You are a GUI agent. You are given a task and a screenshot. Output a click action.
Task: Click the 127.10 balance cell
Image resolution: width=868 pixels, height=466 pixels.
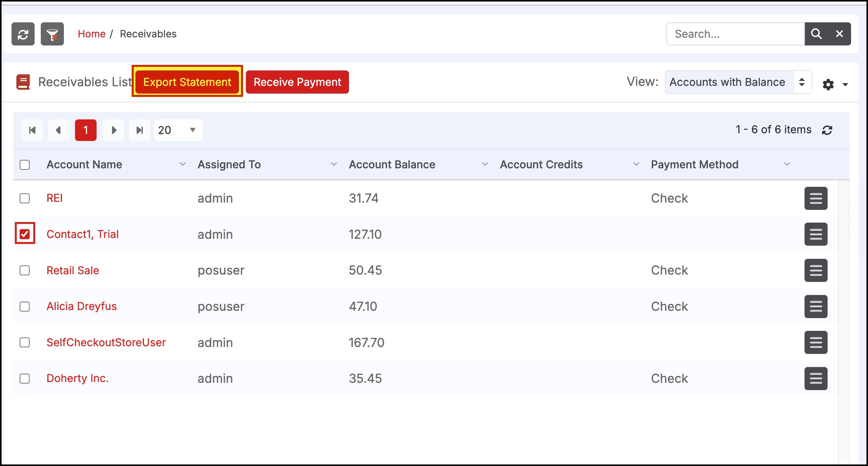365,234
